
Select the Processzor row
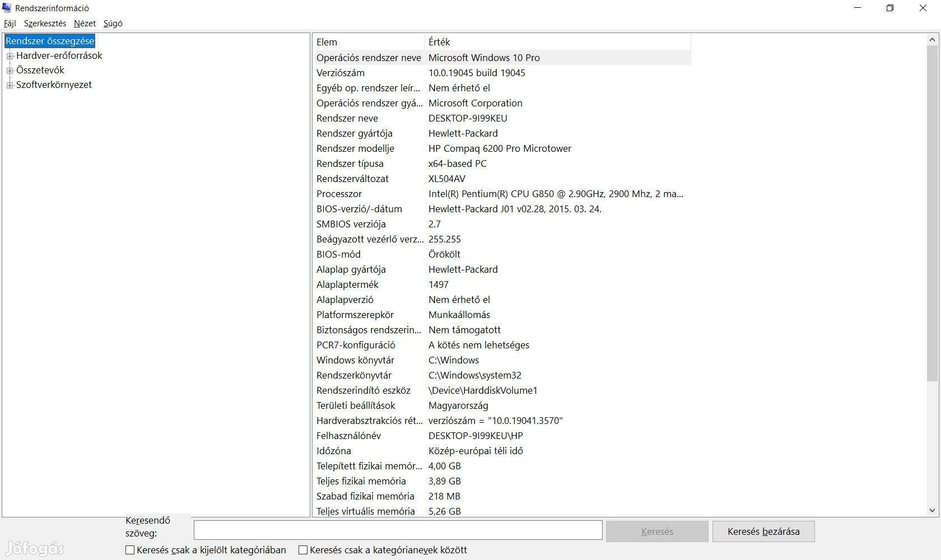(502, 194)
